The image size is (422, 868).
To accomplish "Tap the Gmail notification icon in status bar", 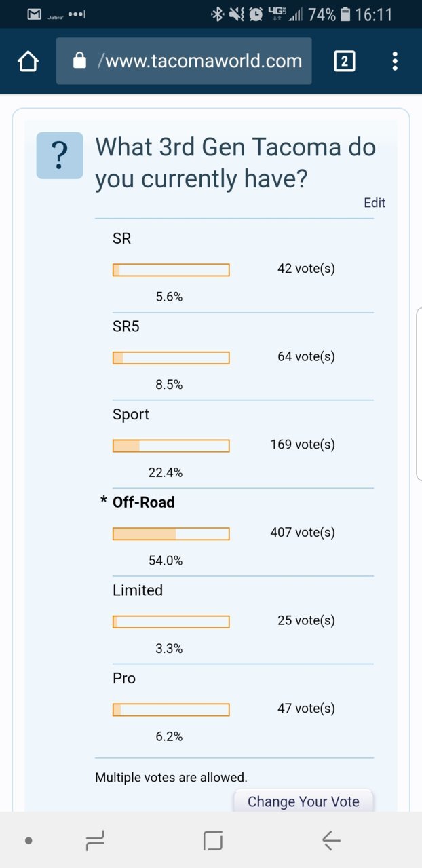I will pyautogui.click(x=35, y=14).
